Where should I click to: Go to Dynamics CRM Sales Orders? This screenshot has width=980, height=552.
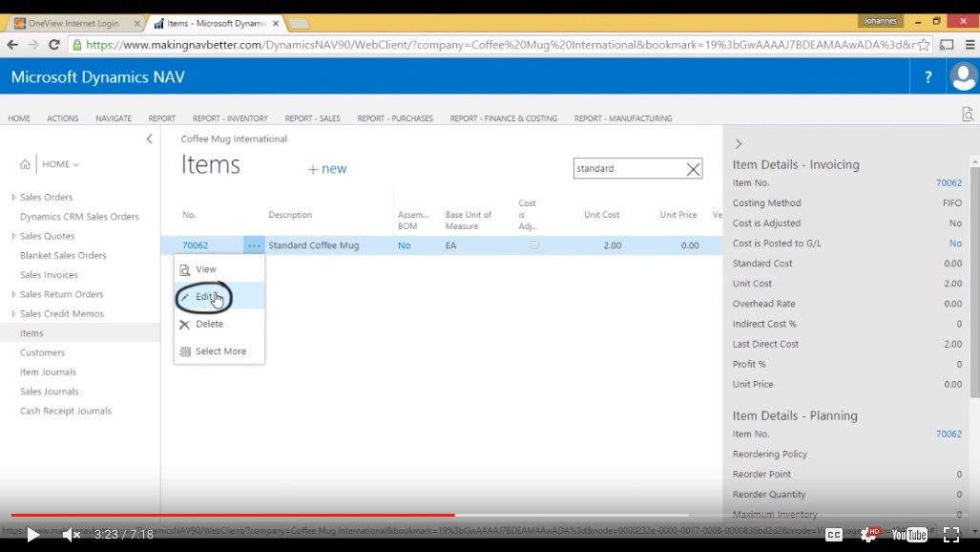(x=79, y=217)
